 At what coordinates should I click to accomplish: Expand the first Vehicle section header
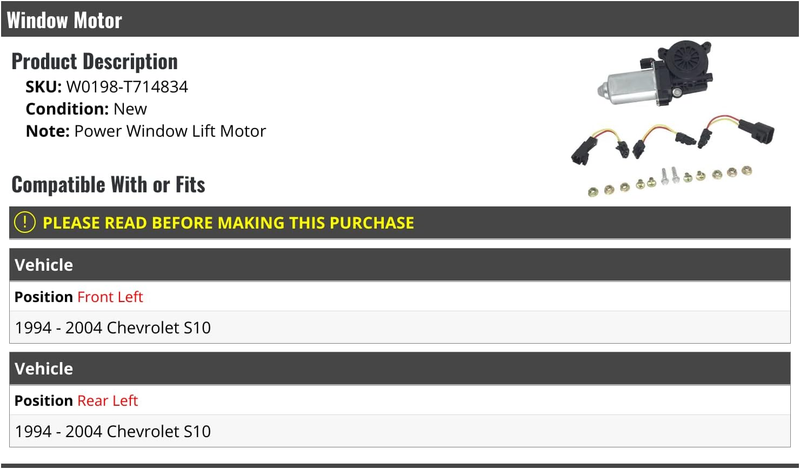[400, 265]
